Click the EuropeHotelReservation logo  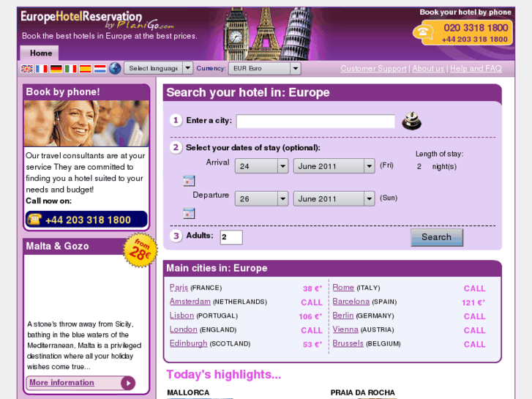97,20
